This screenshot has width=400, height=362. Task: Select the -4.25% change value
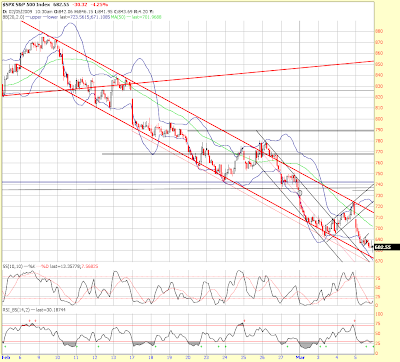100,5
